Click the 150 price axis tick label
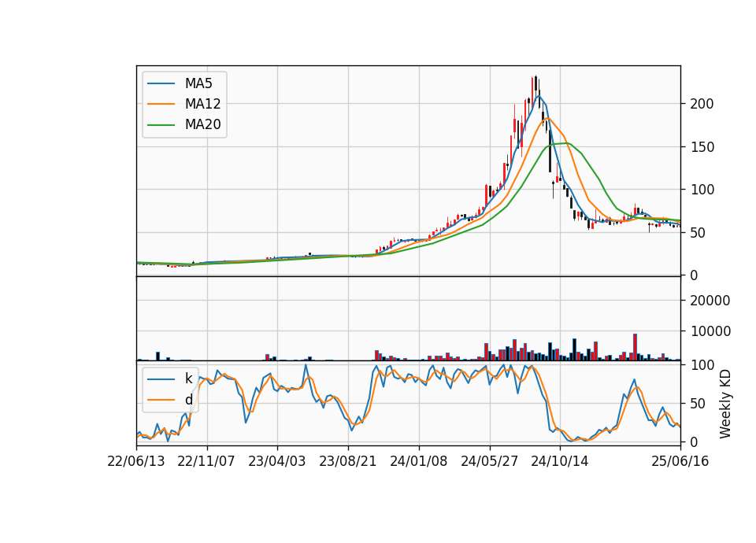 click(702, 147)
